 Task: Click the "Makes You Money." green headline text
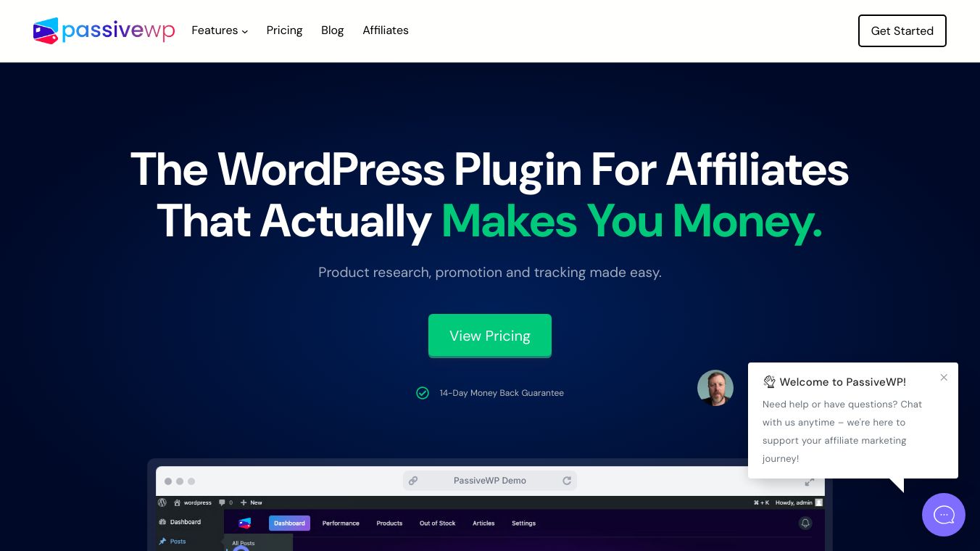[632, 221]
